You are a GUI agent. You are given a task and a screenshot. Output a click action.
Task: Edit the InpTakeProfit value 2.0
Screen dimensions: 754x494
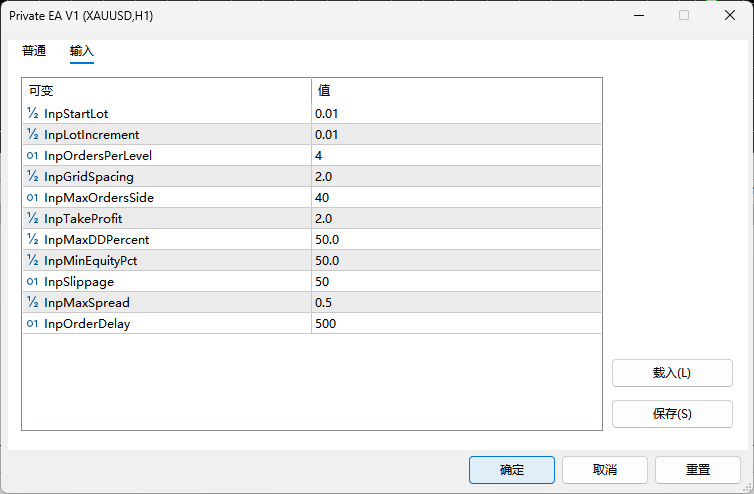(456, 218)
